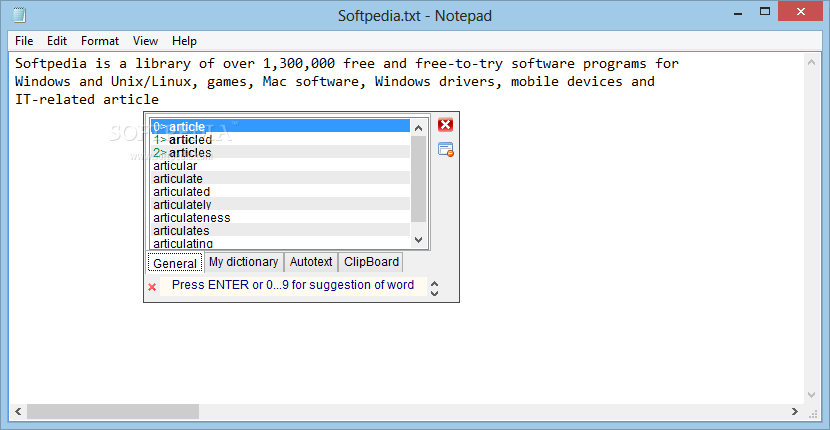This screenshot has height=430, width=830.
Task: Click the Notepad horizontal scrollbar thumb
Action: pyautogui.click(x=113, y=411)
